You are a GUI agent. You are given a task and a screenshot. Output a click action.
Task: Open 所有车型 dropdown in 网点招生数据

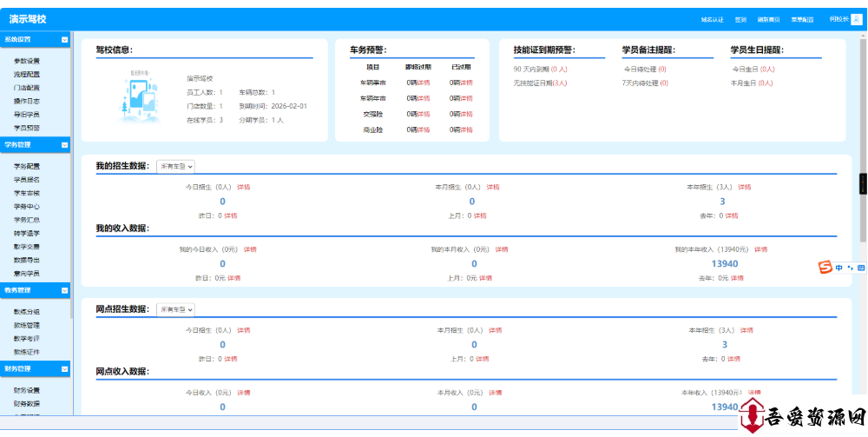click(x=175, y=309)
